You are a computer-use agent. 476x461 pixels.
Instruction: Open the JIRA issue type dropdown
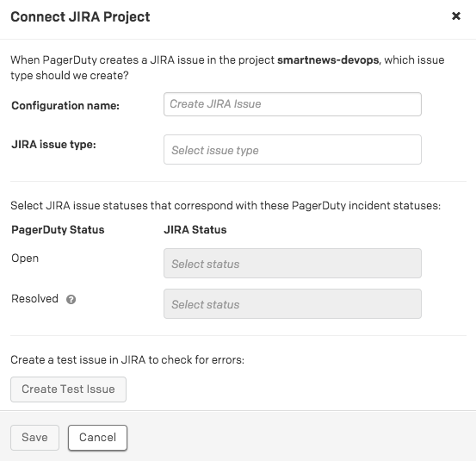point(293,150)
